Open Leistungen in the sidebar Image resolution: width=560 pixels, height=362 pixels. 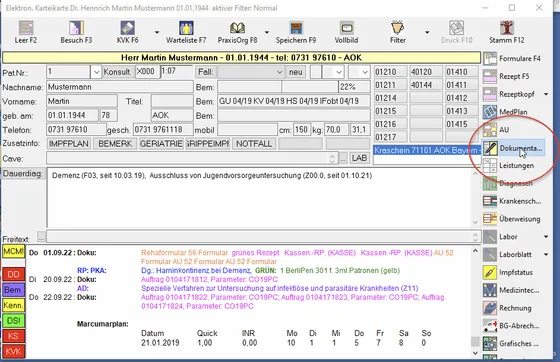point(509,166)
